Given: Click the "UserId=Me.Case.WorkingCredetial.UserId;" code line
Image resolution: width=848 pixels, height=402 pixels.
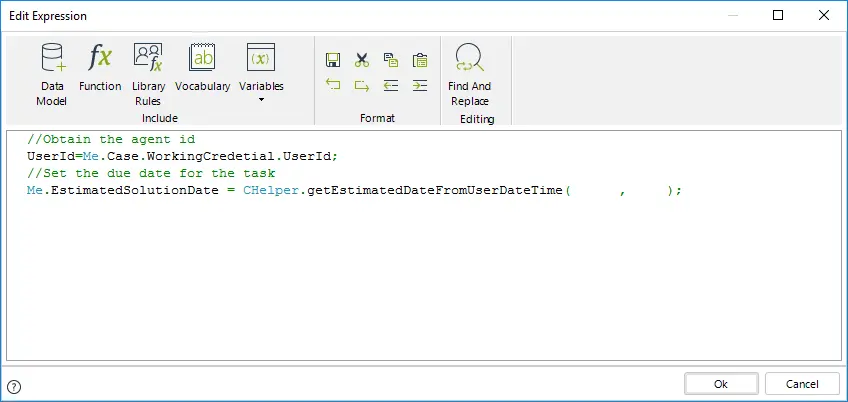Looking at the screenshot, I should [182, 156].
